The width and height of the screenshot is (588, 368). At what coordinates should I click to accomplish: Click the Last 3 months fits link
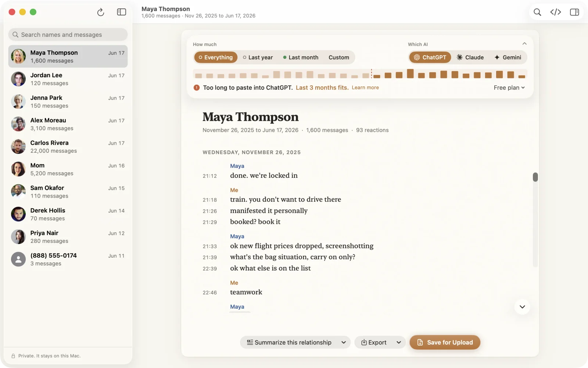pos(322,88)
